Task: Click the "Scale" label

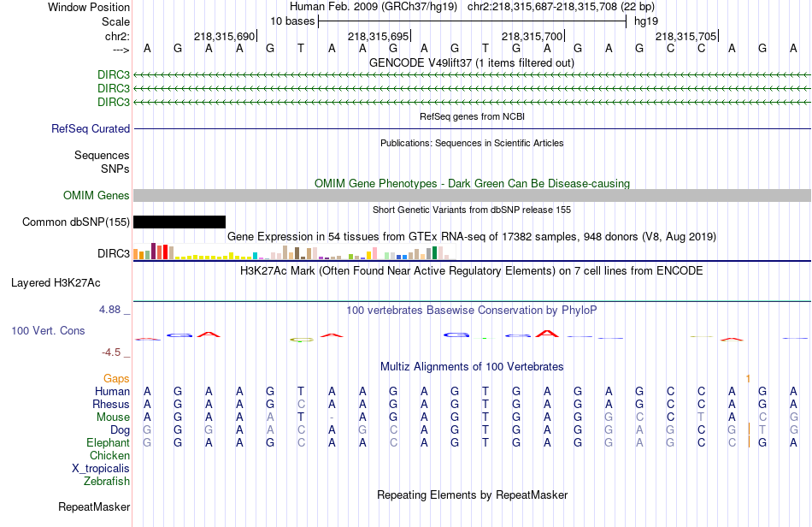Action: pyautogui.click(x=115, y=21)
